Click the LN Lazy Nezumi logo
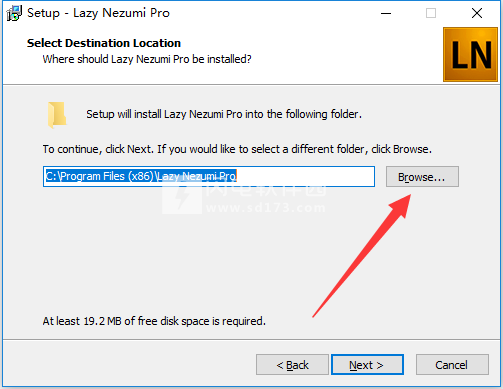Screen dimensions: 503x389 pos(470,54)
